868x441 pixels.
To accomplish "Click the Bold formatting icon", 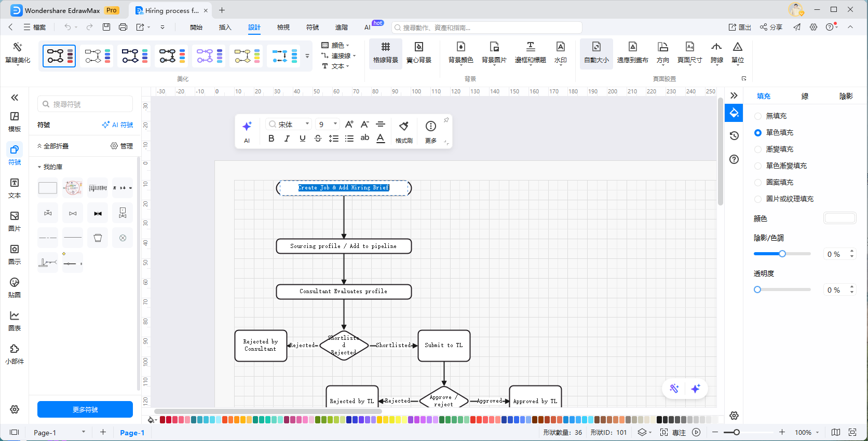I will [x=271, y=139].
